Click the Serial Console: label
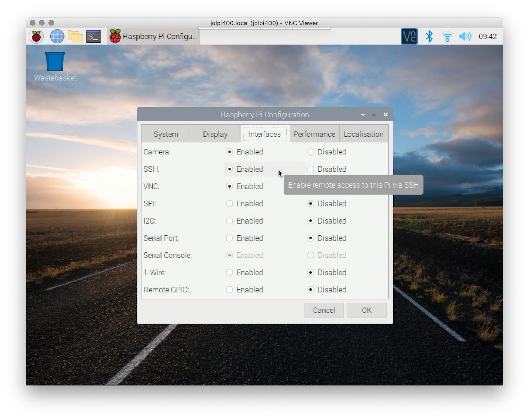This screenshot has height=420, width=529. pos(168,255)
